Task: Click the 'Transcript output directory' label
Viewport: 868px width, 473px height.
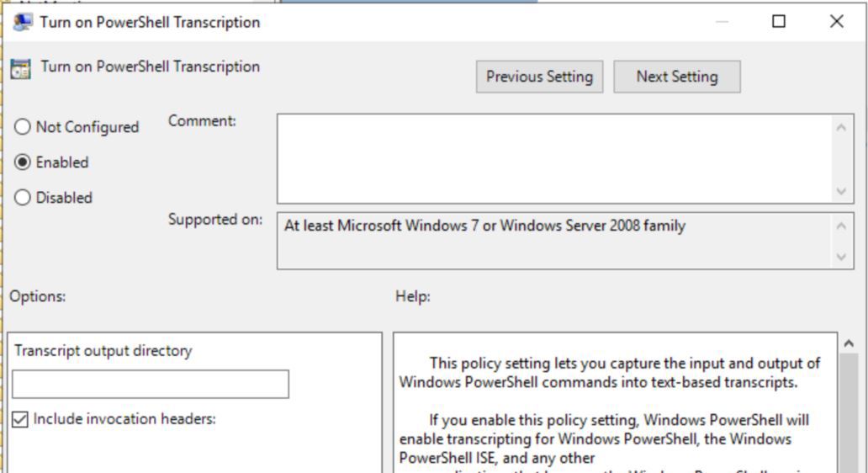Action: coord(103,351)
